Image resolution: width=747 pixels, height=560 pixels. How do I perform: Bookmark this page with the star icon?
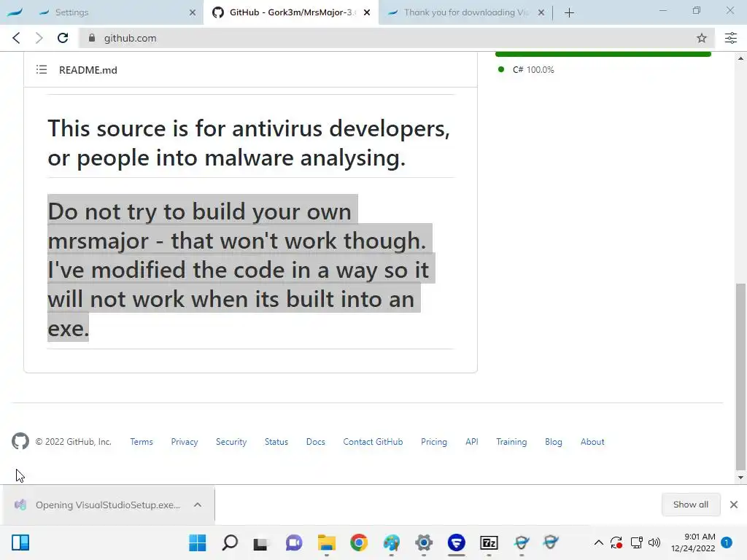(701, 38)
